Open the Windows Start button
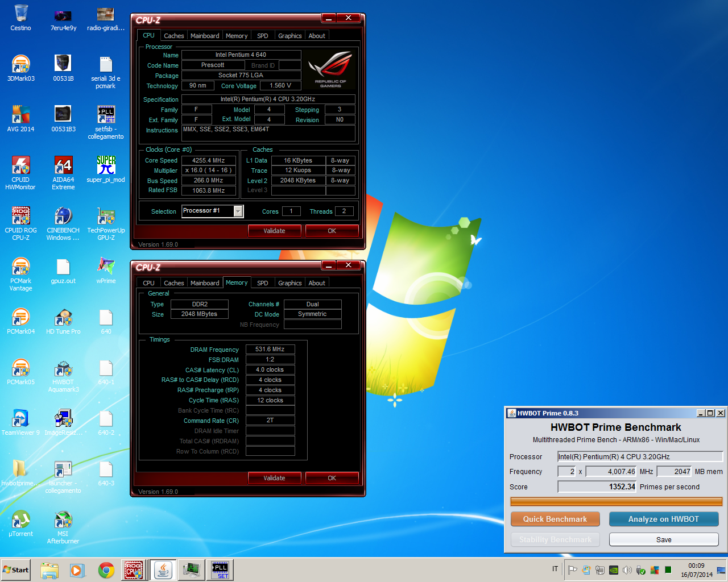 [x=16, y=570]
